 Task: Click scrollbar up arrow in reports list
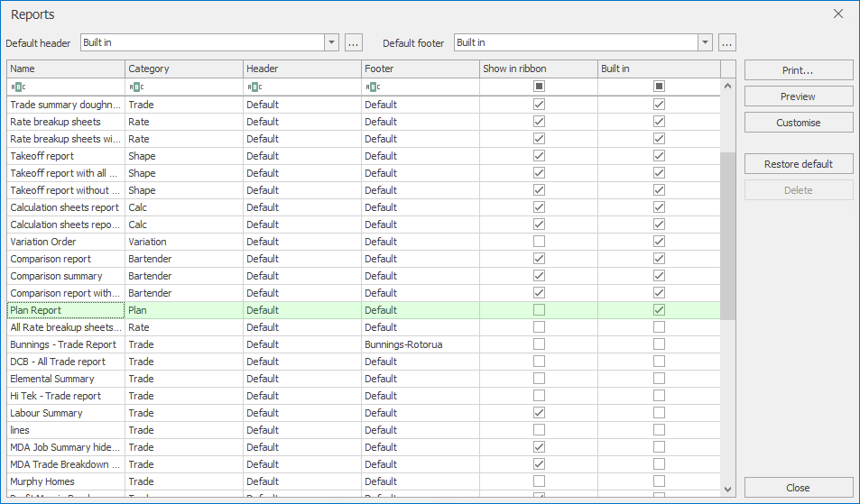(727, 86)
